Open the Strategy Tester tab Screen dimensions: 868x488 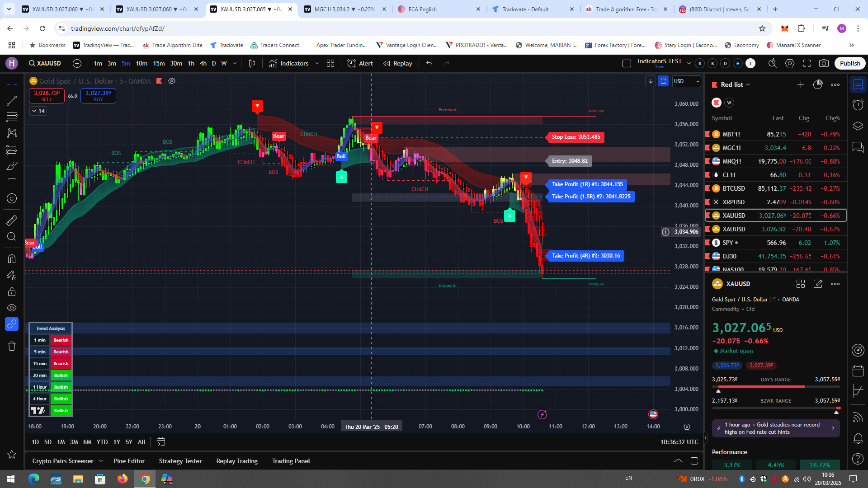click(180, 461)
